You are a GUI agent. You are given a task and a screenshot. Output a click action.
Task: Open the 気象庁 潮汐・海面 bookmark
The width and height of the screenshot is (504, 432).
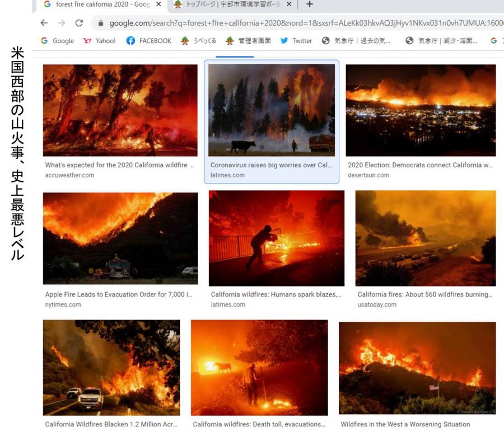click(441, 41)
